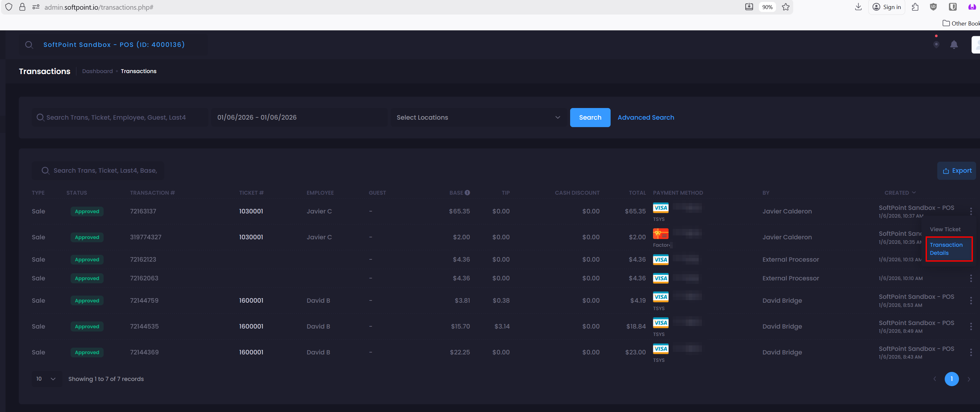Screen dimensions: 980x412
Task: Click the BASE column info icon
Action: click(467, 193)
